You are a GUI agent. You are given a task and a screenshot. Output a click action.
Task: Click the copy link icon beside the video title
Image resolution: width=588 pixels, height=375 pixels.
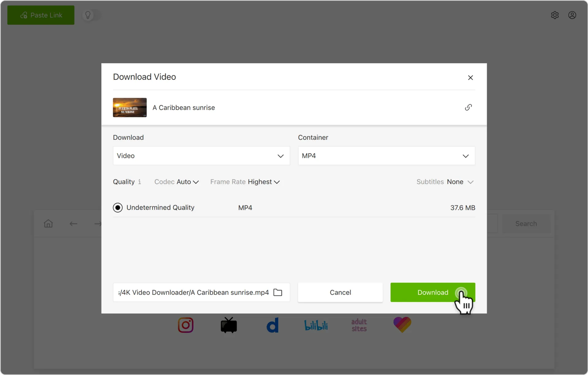click(x=468, y=107)
